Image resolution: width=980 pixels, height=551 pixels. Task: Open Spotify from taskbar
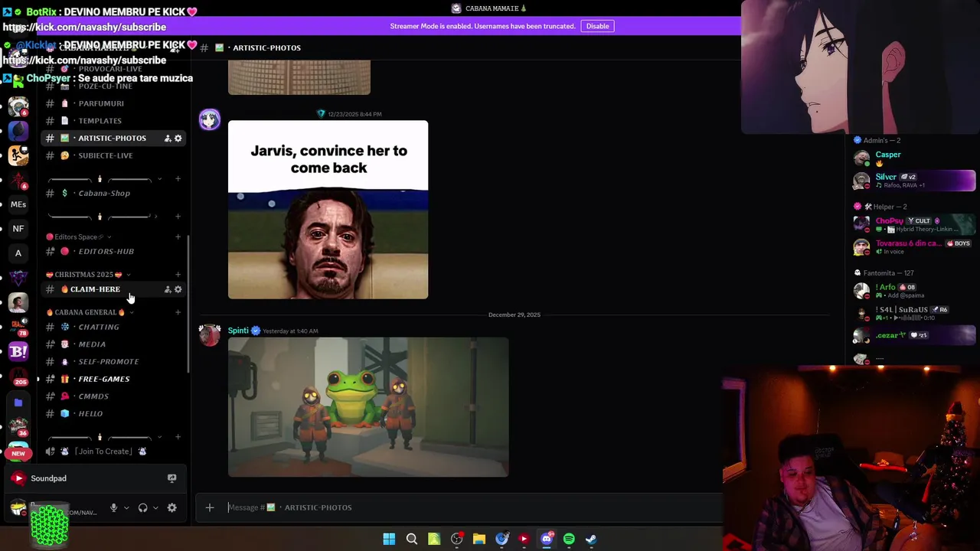coord(569,539)
